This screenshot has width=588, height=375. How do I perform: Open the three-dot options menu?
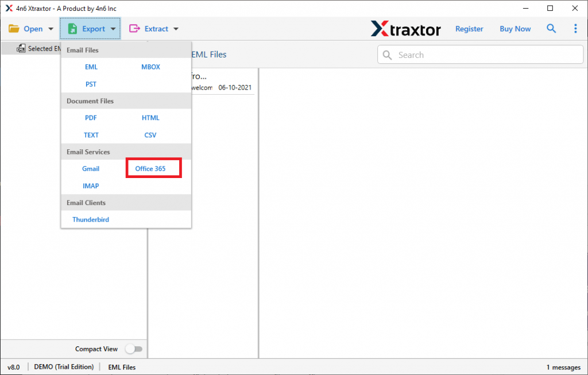575,28
